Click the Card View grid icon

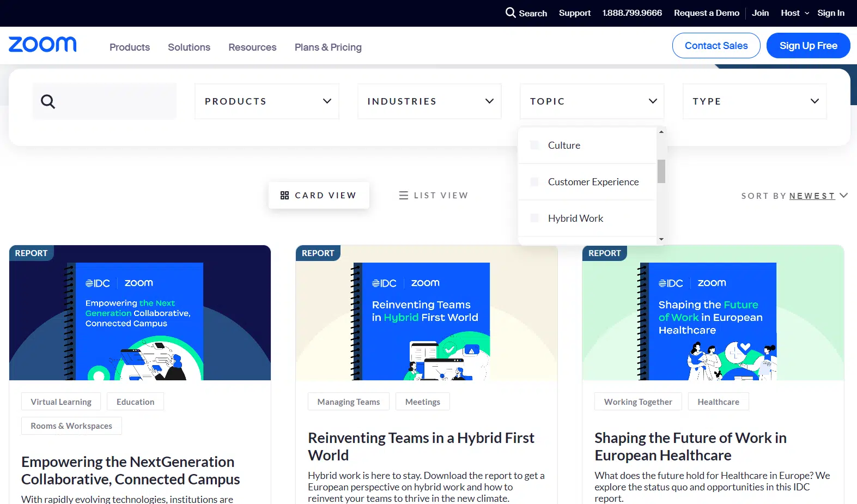point(284,195)
